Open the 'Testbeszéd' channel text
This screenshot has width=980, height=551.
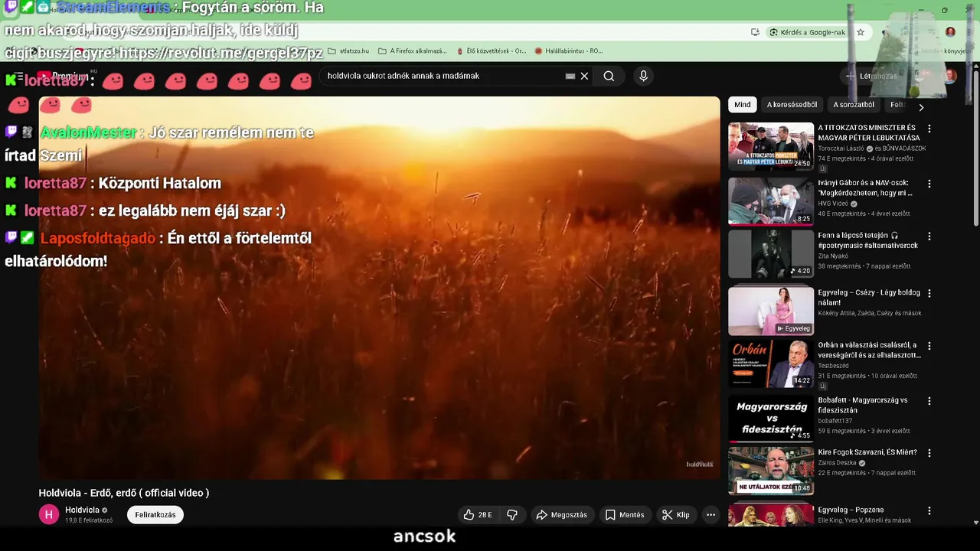point(833,366)
